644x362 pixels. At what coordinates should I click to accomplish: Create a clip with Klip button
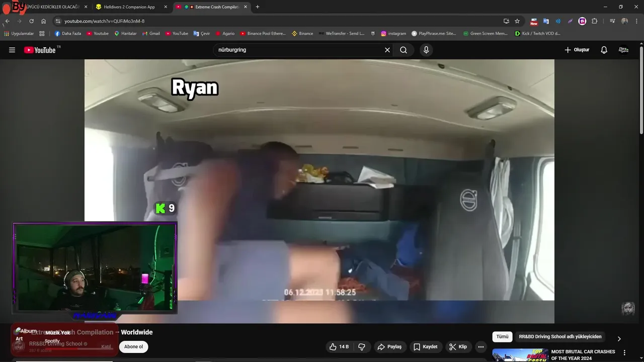(x=458, y=347)
